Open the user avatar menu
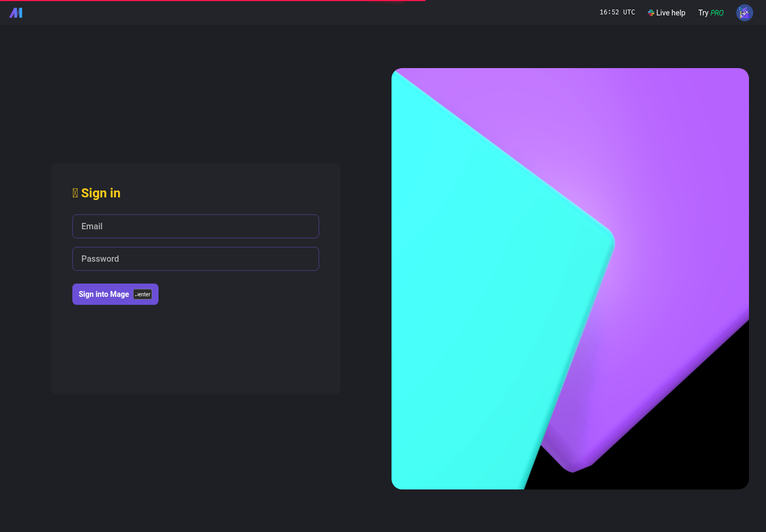Viewport: 766px width, 532px height. pyautogui.click(x=745, y=13)
